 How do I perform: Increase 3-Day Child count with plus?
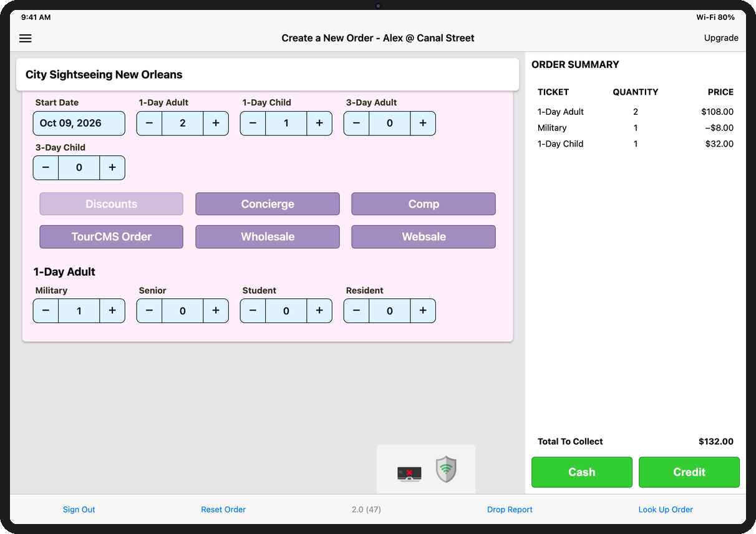112,168
